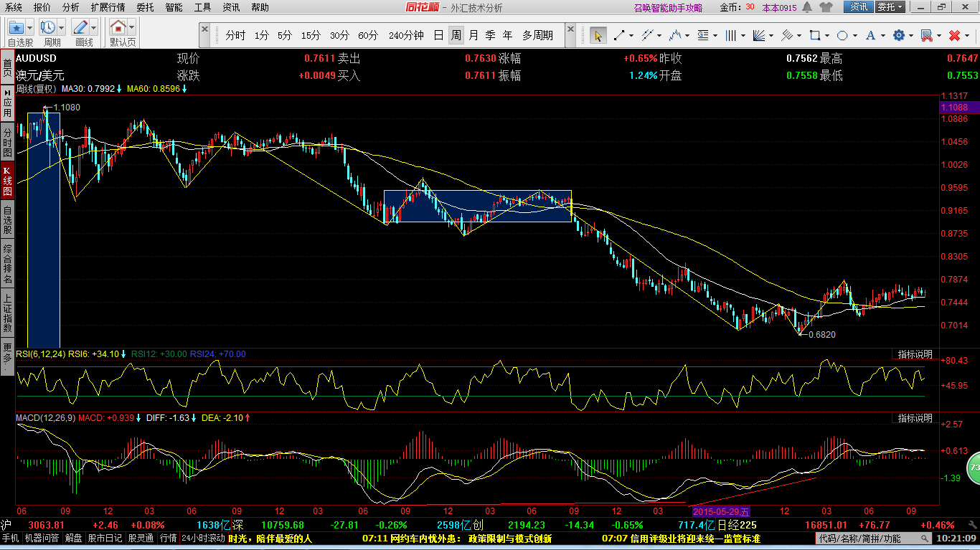Open the 系统 menu

13,7
